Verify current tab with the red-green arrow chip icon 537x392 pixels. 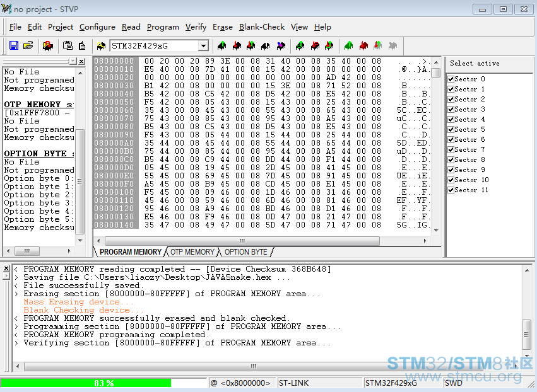coord(251,45)
